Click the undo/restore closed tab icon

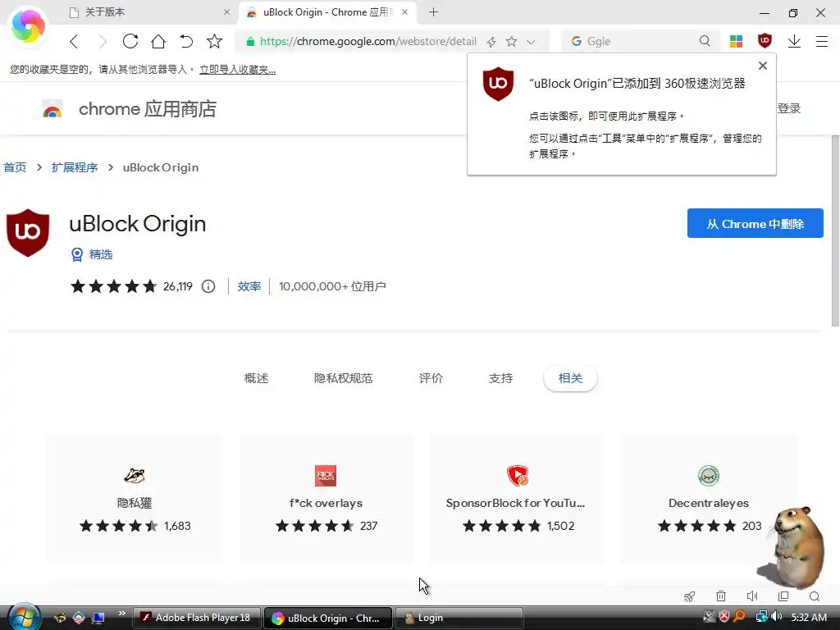(x=186, y=41)
